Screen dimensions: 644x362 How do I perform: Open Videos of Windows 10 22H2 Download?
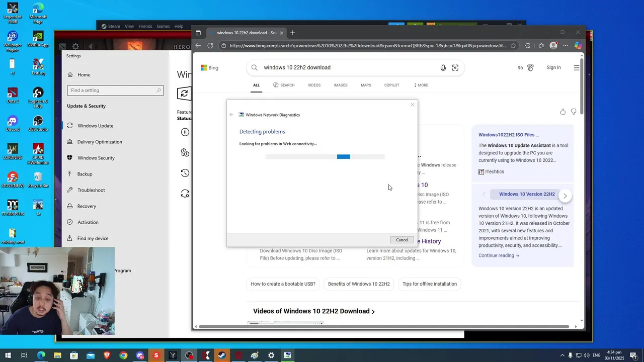pyautogui.click(x=314, y=311)
